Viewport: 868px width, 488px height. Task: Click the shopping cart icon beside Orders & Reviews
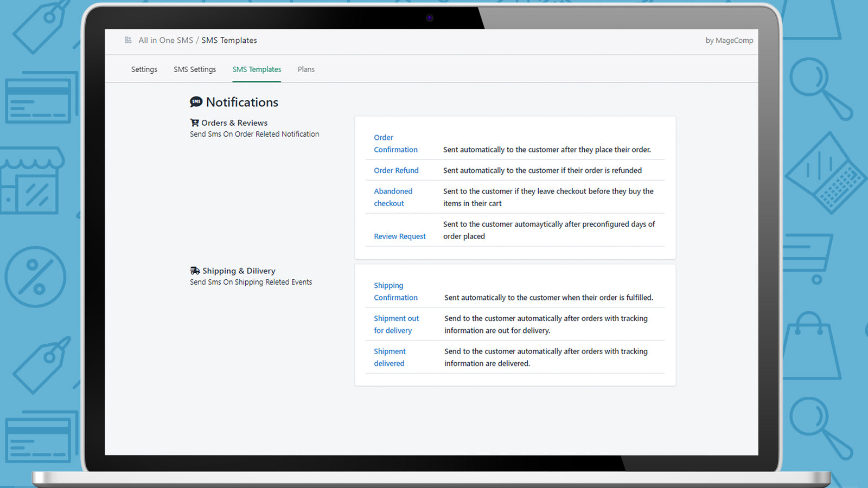coord(194,123)
